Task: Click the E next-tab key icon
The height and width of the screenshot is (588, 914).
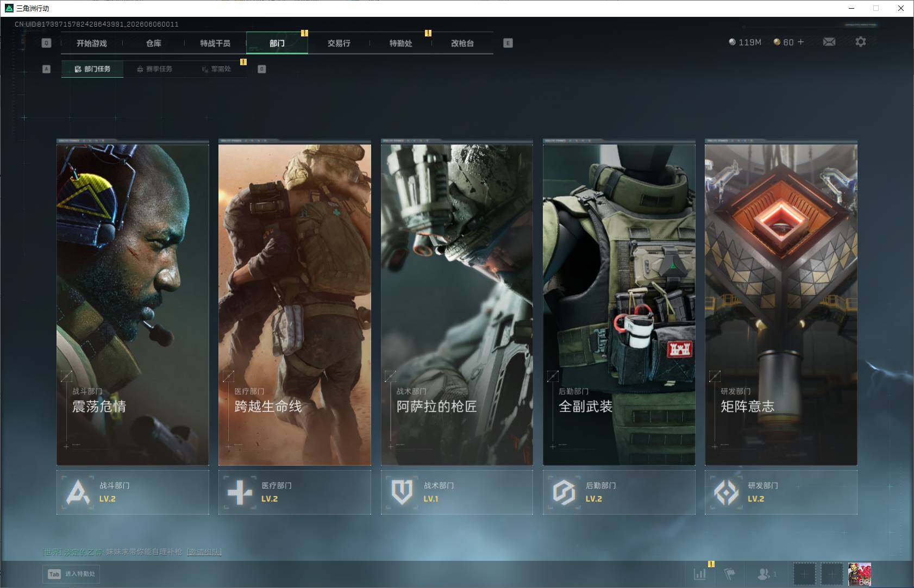Action: coord(508,43)
